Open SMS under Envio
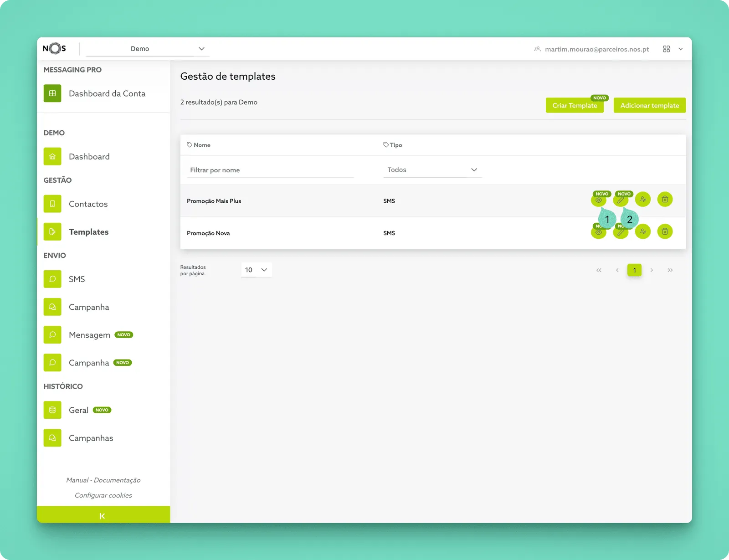This screenshot has height=560, width=729. tap(77, 279)
